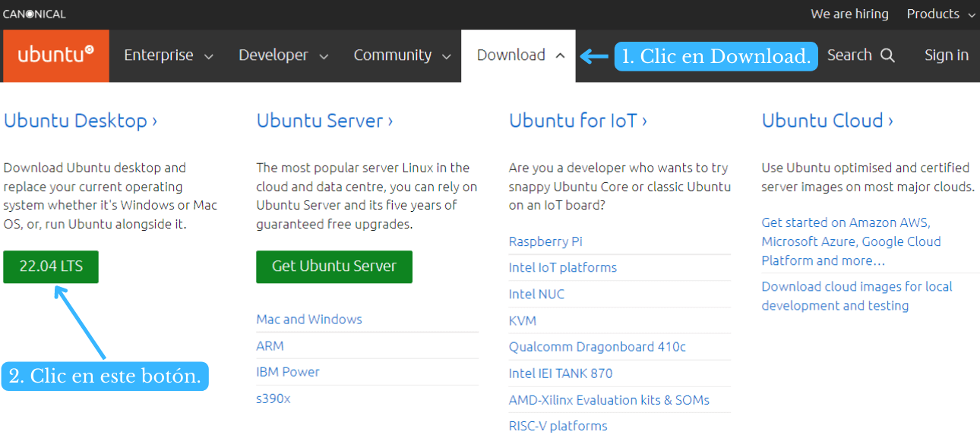Collapse the Download menu
980x438 pixels.
pyautogui.click(x=561, y=55)
